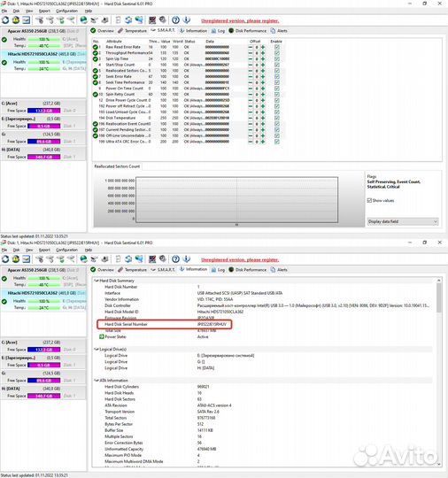Click the refresh icon in the upper window toolbar
This screenshot has height=478, width=448.
click(x=5, y=20)
